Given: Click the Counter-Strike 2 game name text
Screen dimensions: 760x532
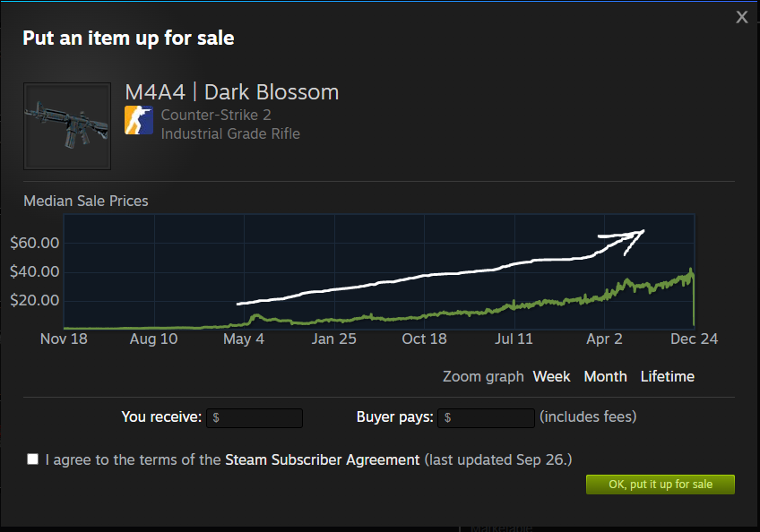Looking at the screenshot, I should point(216,115).
